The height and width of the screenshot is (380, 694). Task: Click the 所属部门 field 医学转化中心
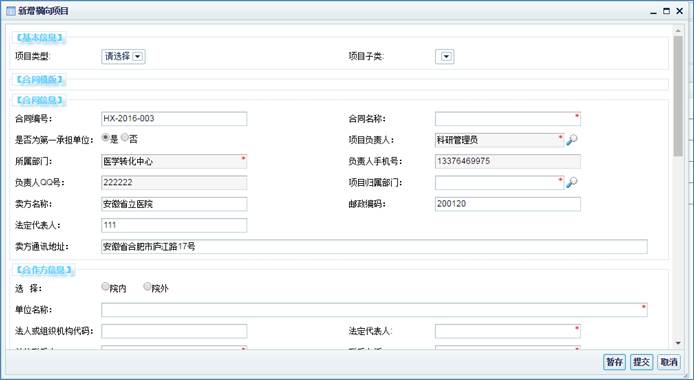[x=174, y=161]
